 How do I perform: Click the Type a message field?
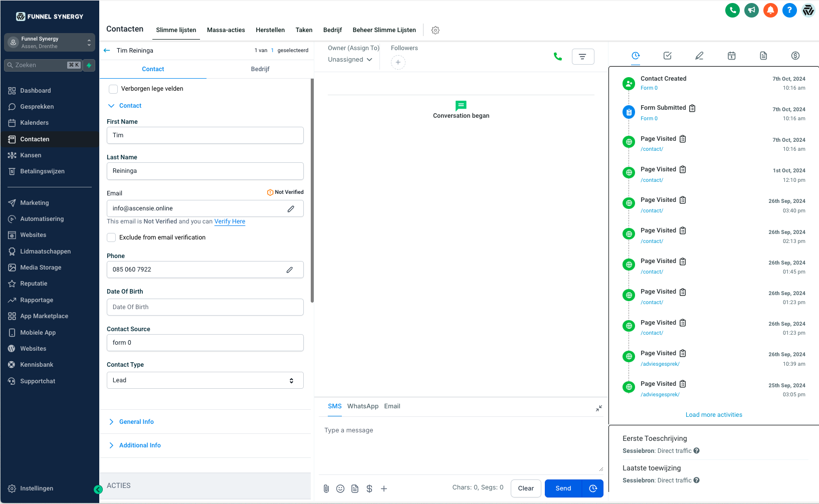[x=460, y=446]
